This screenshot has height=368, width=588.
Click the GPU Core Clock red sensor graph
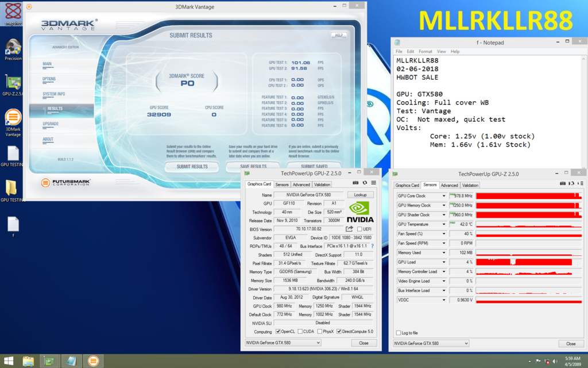529,195
